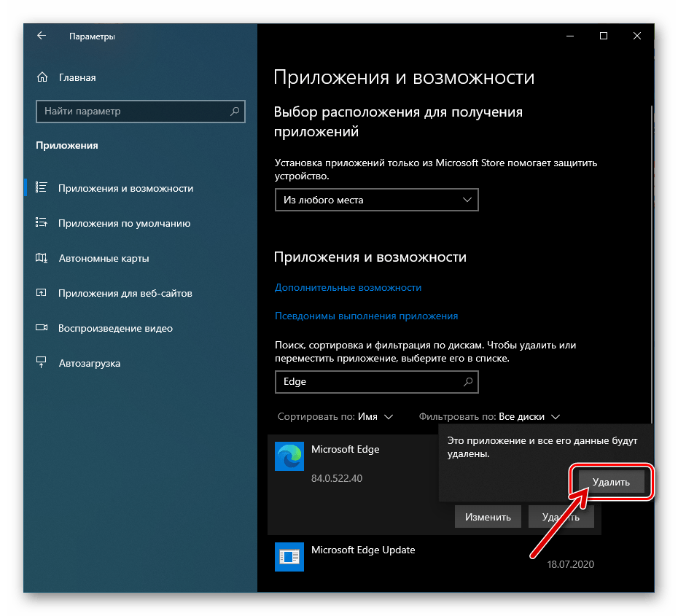Image resolution: width=678 pixels, height=616 pixels.
Task: Open the Главная home page
Action: pos(66,77)
